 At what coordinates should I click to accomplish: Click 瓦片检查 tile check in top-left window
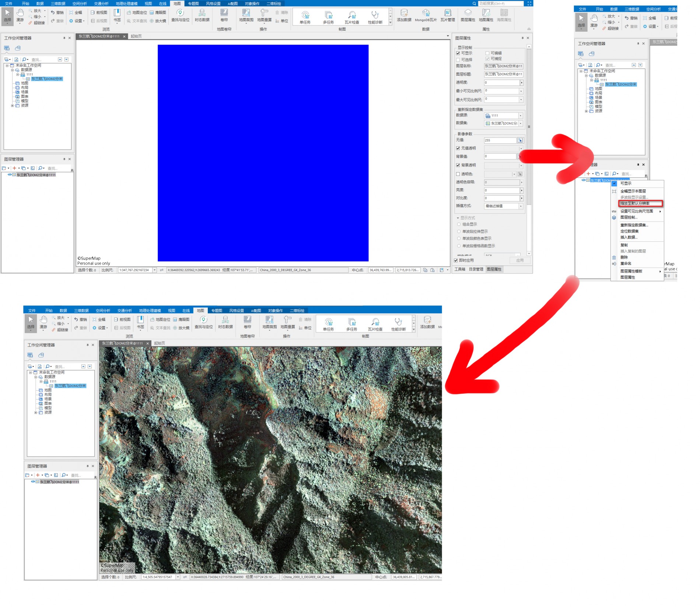coord(352,17)
